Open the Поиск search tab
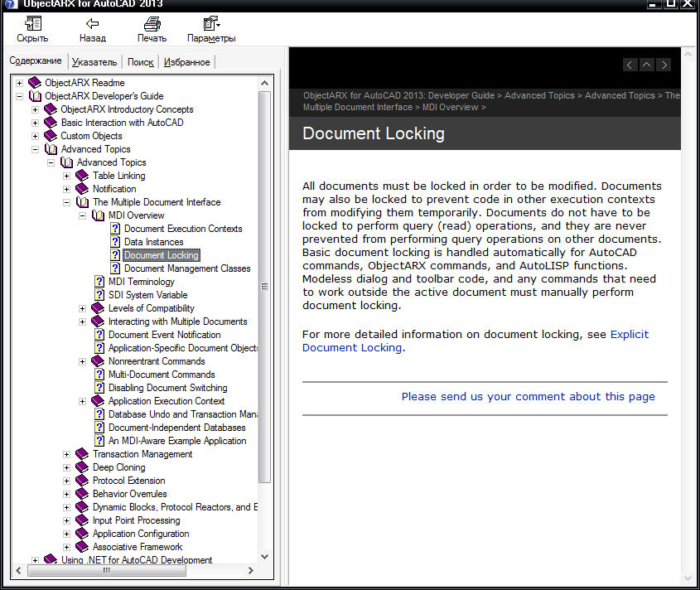Viewport: 700px width, 590px height. point(140,62)
